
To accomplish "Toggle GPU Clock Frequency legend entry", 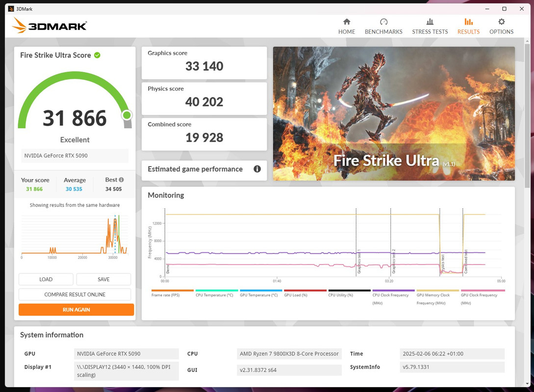I will click(x=483, y=297).
